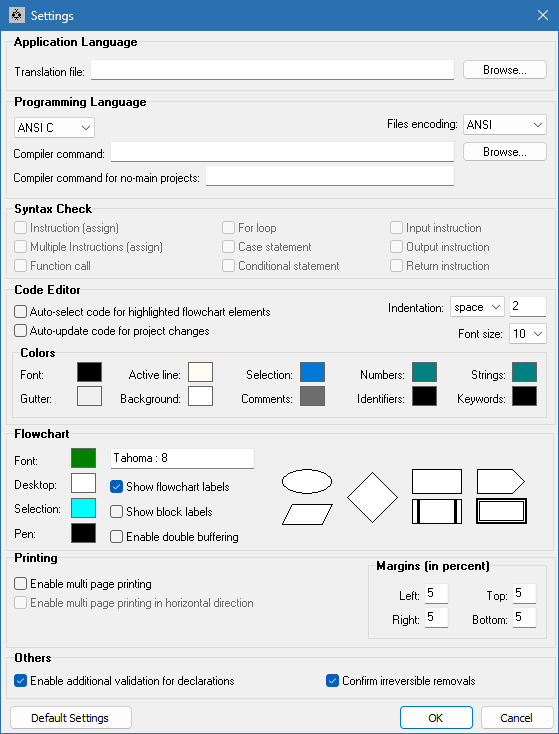Click the Numbers color swatch
Viewport: 559px width, 734px height.
tap(425, 372)
